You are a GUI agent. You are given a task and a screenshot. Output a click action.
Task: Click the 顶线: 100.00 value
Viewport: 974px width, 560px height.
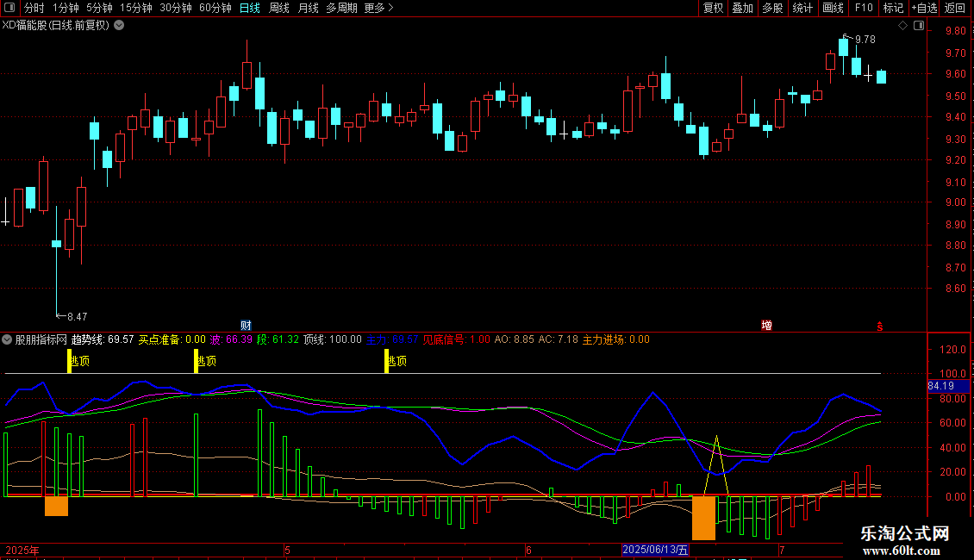[x=333, y=339]
